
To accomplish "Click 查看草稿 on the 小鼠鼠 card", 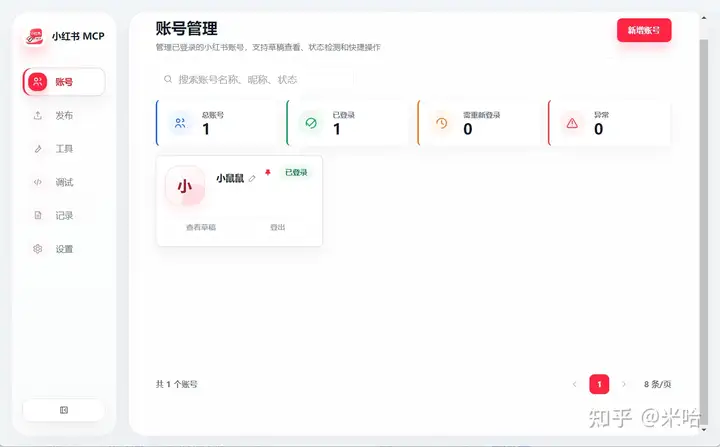I will (x=201, y=227).
